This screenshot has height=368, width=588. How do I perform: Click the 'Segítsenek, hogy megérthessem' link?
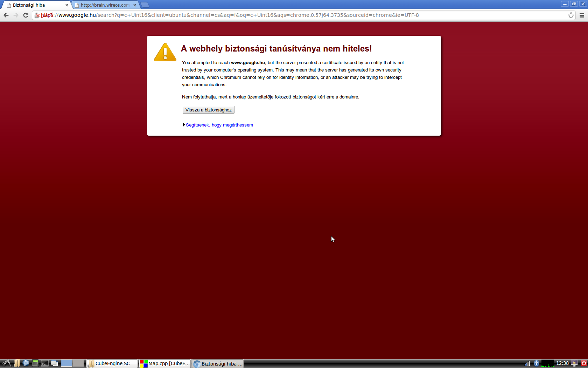[219, 125]
